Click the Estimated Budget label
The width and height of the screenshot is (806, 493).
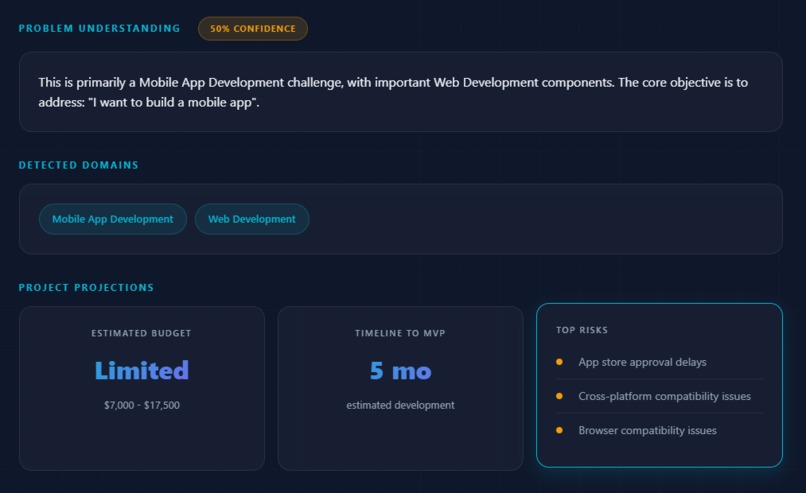coord(141,333)
